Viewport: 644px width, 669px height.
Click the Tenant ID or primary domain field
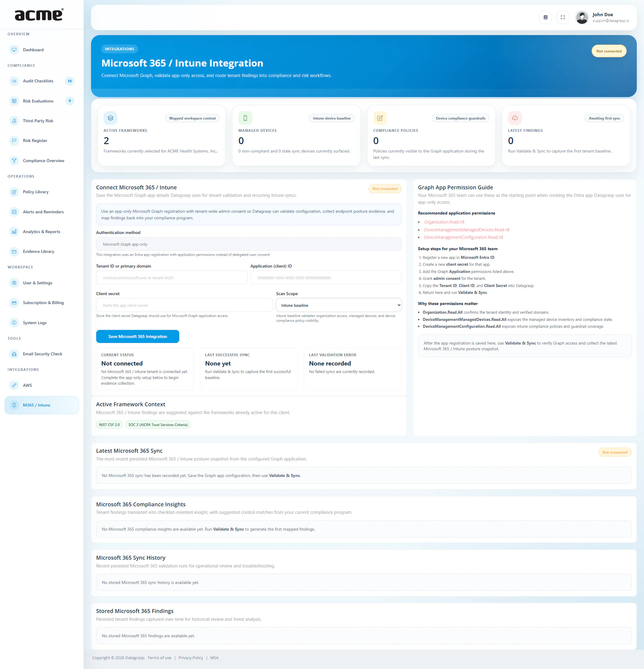(172, 278)
